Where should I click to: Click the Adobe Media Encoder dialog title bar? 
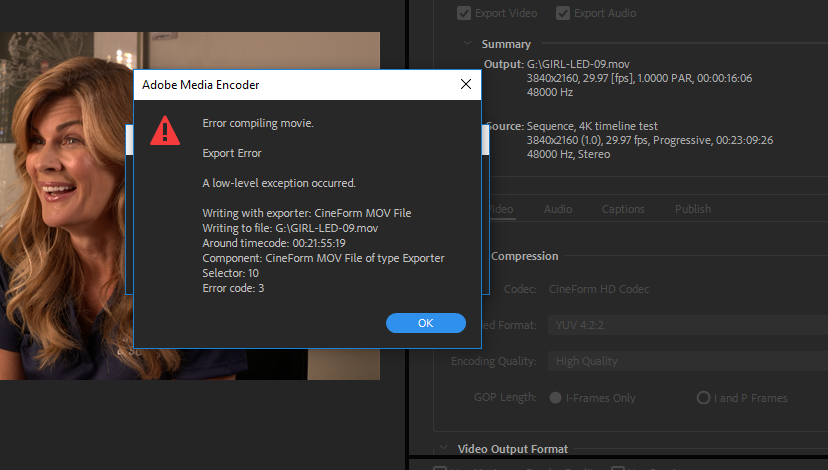(290, 85)
